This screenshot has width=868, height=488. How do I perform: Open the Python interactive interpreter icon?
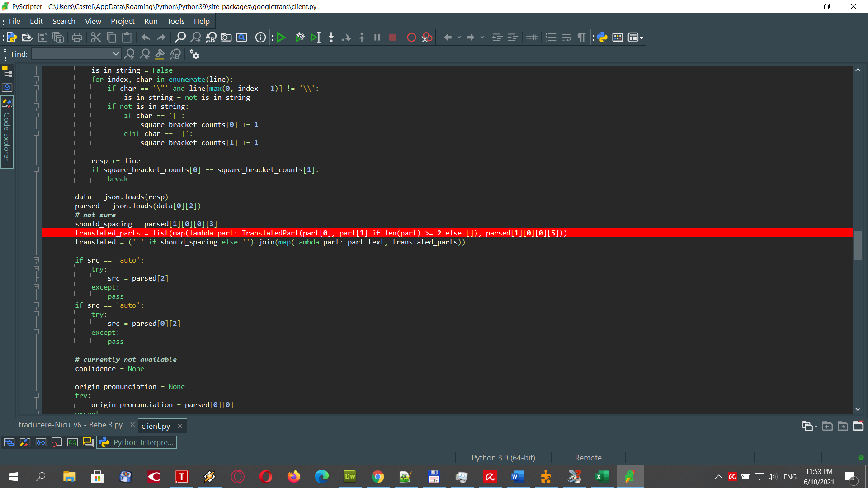(x=602, y=37)
